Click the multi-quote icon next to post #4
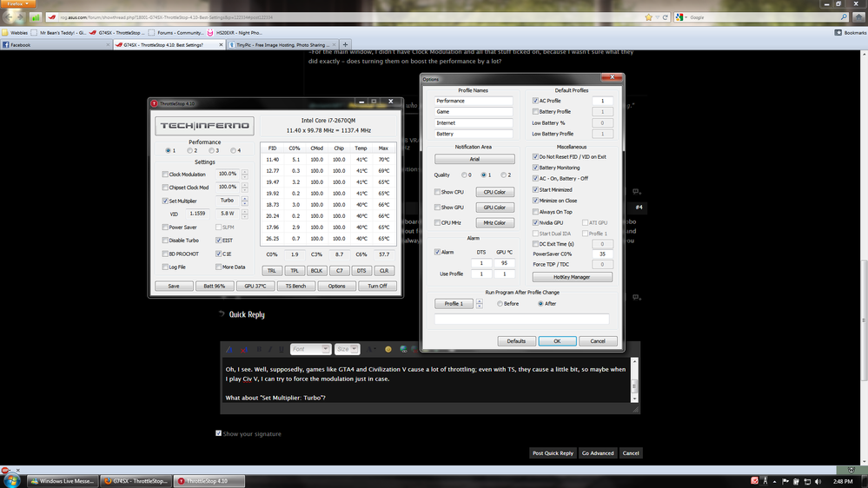The width and height of the screenshot is (868, 488). 637,191
